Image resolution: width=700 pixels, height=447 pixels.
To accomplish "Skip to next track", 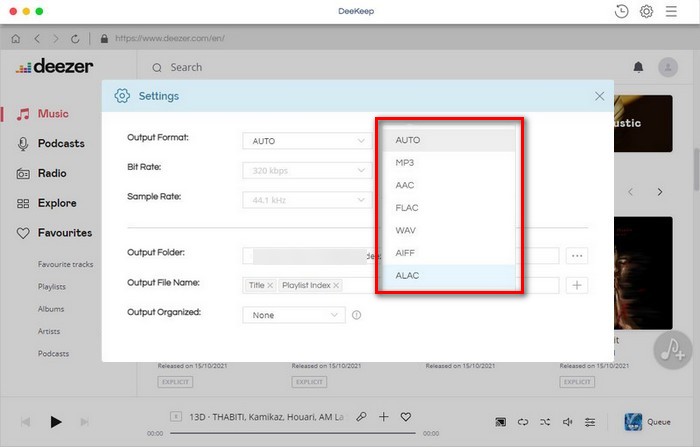I will (84, 422).
